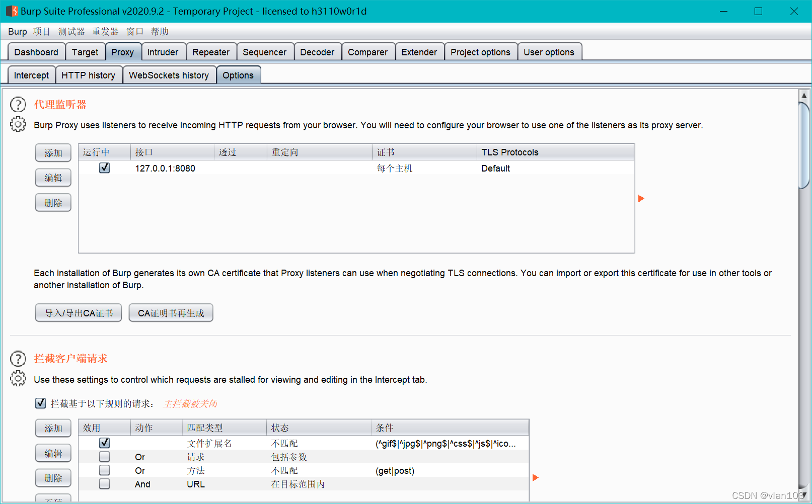The width and height of the screenshot is (812, 504).
Task: Open the 重发器 menu
Action: click(105, 32)
